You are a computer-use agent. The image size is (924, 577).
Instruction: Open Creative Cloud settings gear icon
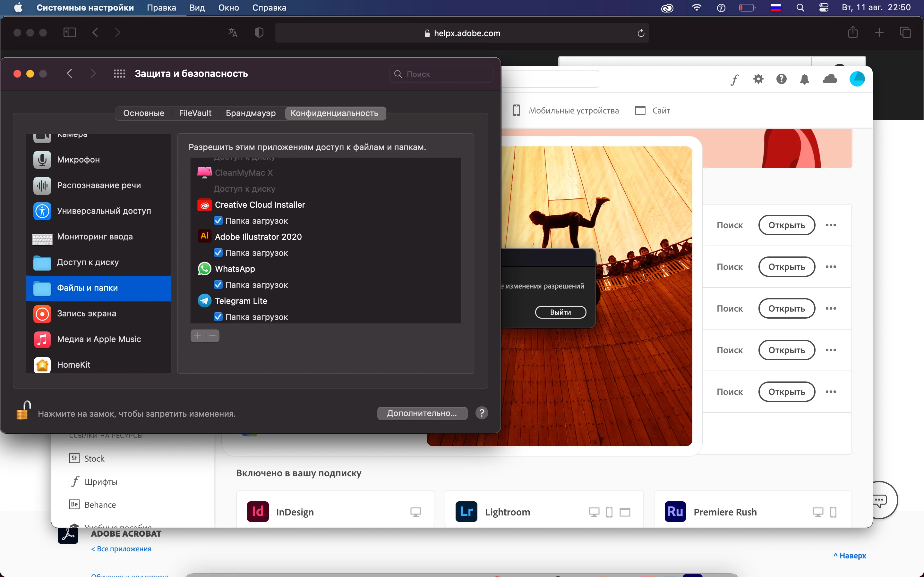tap(758, 79)
